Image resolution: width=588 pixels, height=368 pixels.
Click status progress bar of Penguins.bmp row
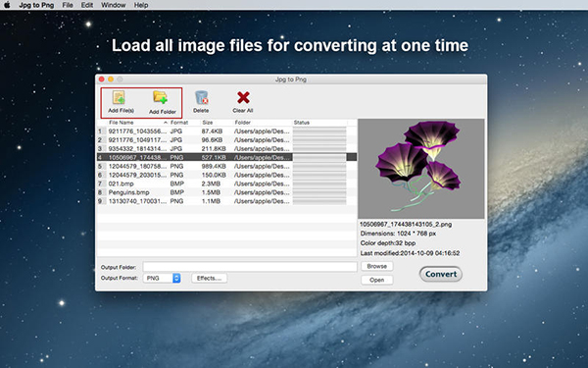click(319, 192)
